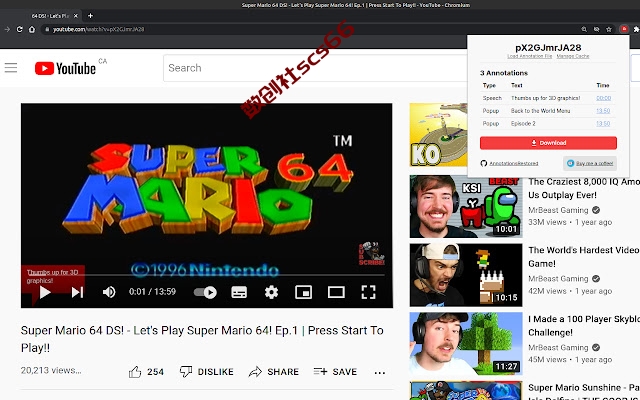Image resolution: width=640 pixels, height=400 pixels.
Task: Enter full screen mode
Action: pos(369,292)
